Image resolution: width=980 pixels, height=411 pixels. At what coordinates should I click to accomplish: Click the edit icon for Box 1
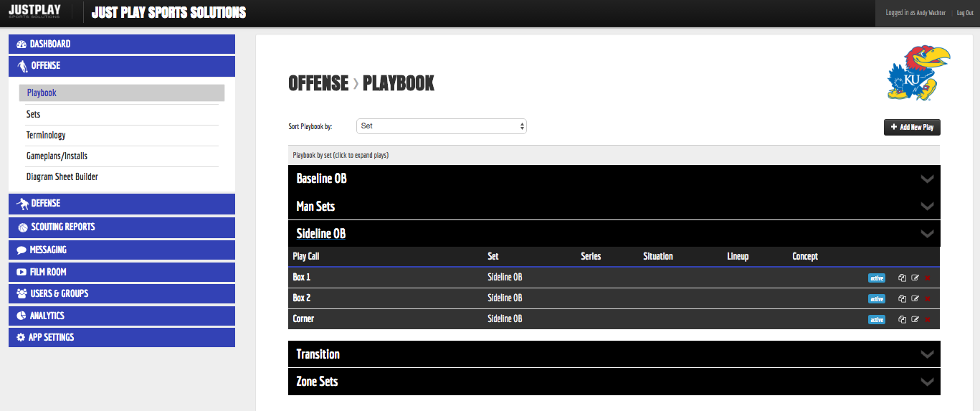coord(915,278)
